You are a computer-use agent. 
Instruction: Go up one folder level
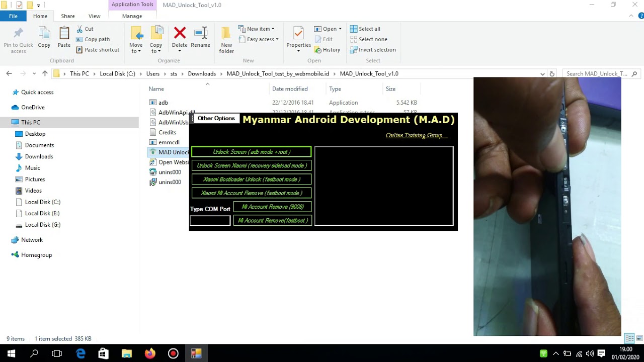[x=45, y=73]
